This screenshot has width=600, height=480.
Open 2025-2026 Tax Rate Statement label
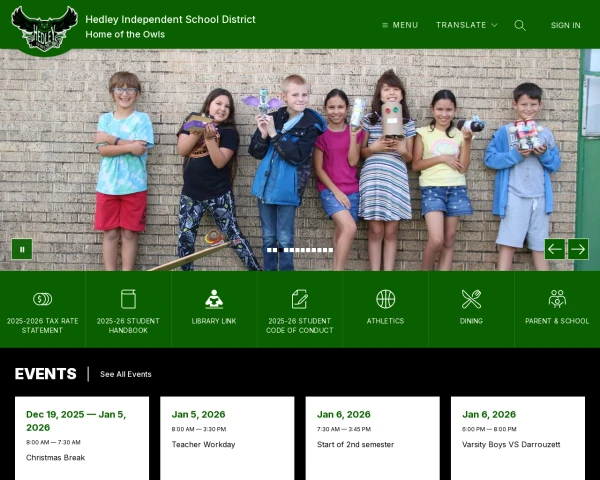42,325
